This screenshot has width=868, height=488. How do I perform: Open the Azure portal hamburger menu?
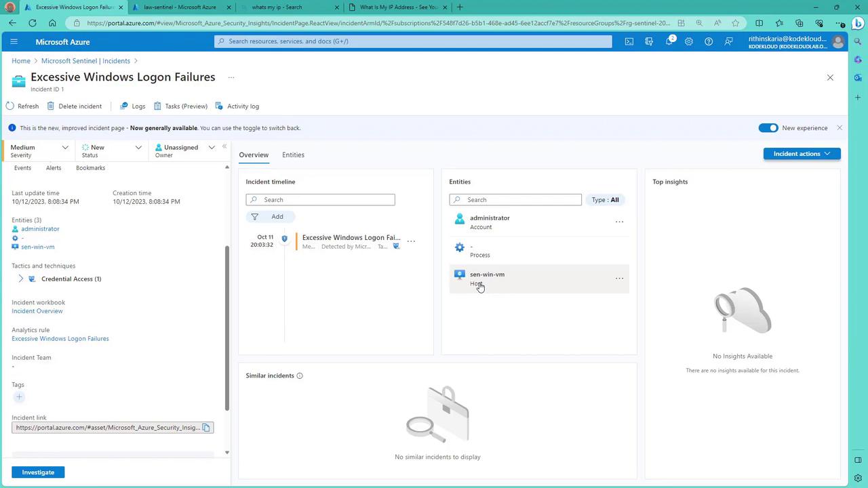coord(14,41)
